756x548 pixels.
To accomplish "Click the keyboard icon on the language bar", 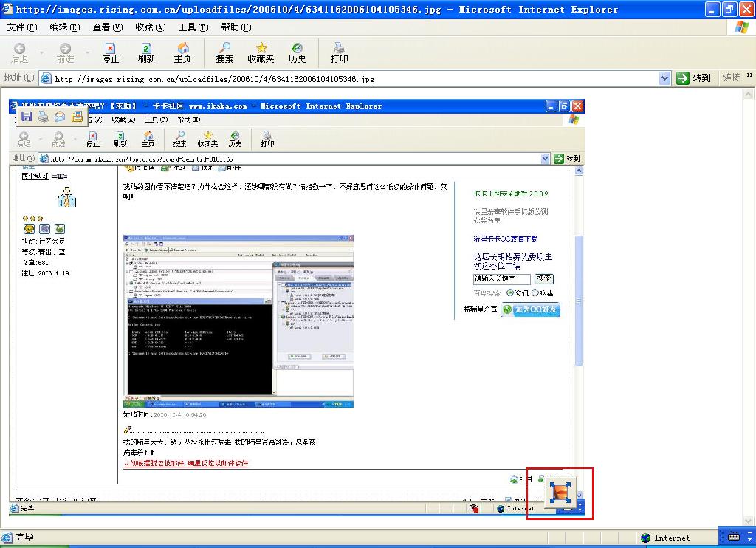I will (x=734, y=537).
